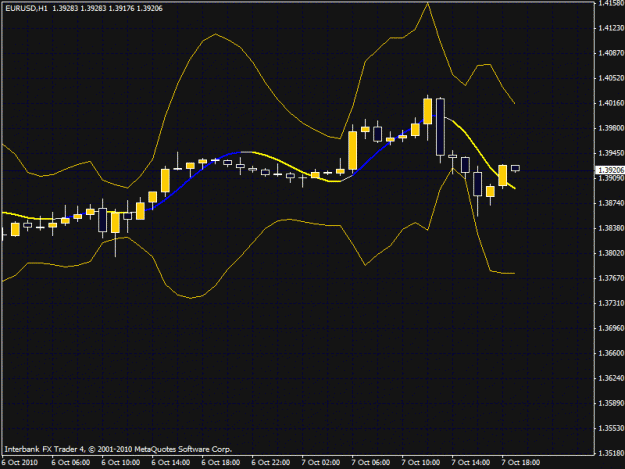This screenshot has height=469, width=625.
Task: Click price axis label 1.37310
Action: [611, 303]
